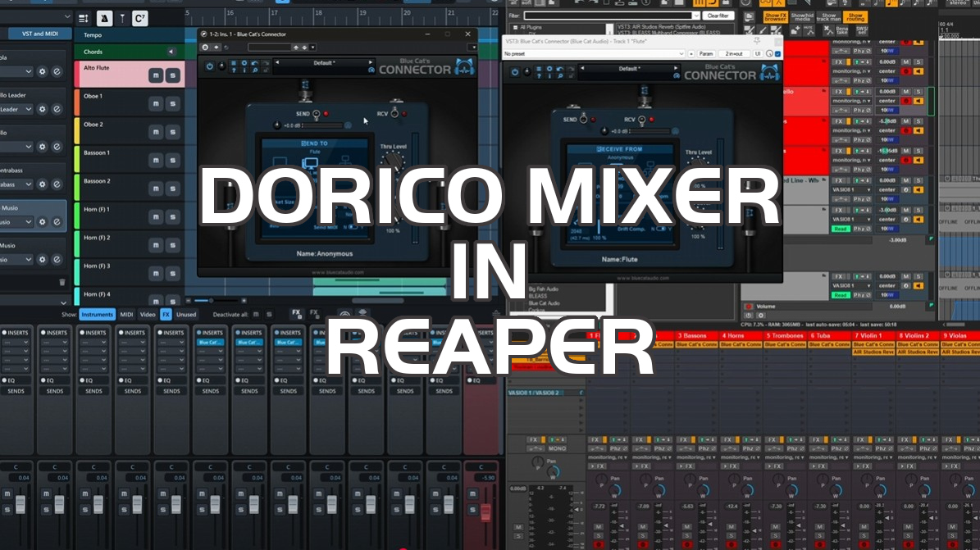980x550 pixels.
Task: Click next-preset arrow in Dorico's Connector window
Action: (371, 62)
